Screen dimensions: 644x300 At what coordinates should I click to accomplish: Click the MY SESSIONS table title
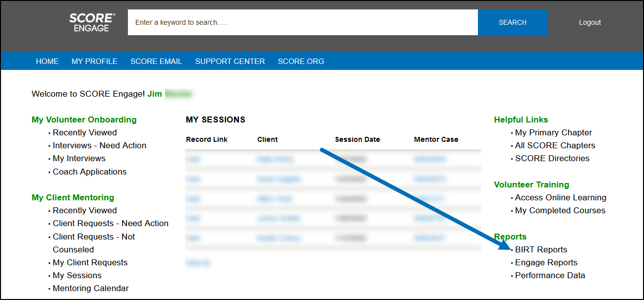click(x=215, y=120)
